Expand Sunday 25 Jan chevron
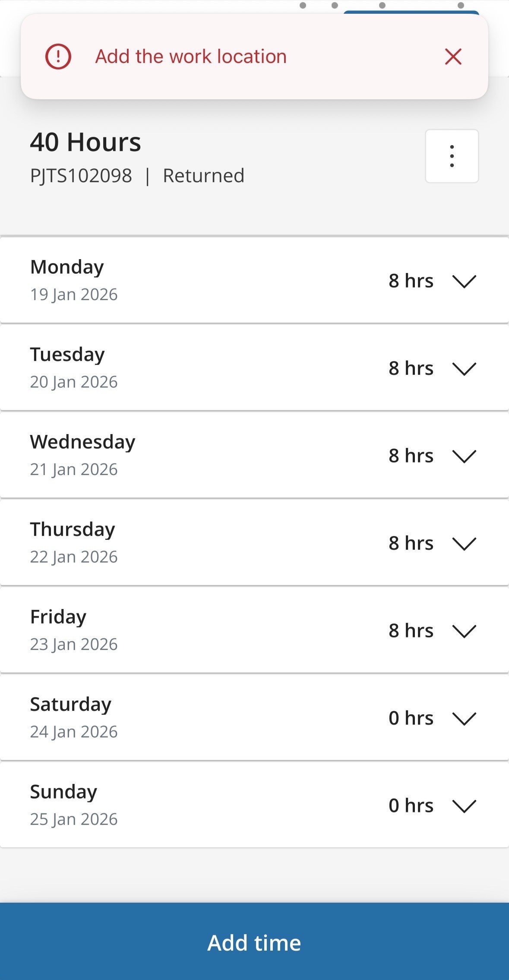The image size is (509, 980). click(464, 806)
